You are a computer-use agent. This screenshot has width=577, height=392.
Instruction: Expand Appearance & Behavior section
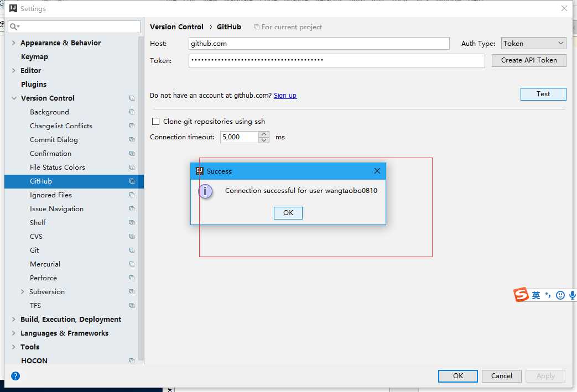point(14,43)
